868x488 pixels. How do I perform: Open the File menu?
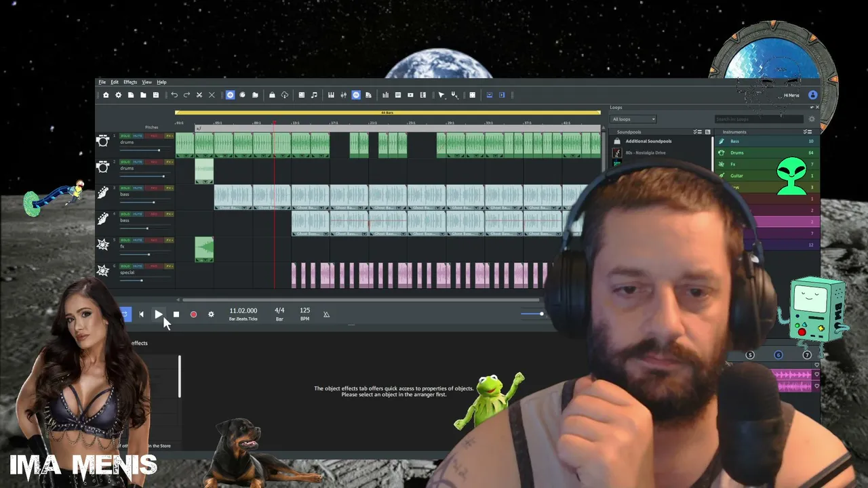[102, 82]
